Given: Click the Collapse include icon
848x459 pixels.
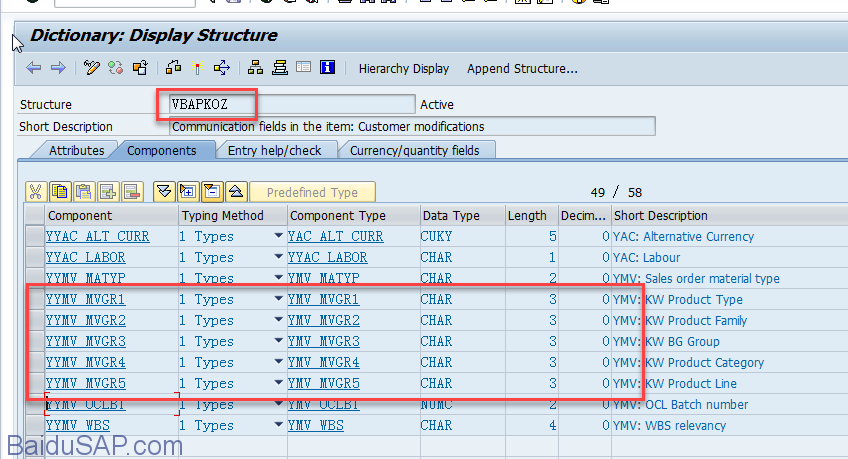Looking at the screenshot, I should (x=211, y=192).
